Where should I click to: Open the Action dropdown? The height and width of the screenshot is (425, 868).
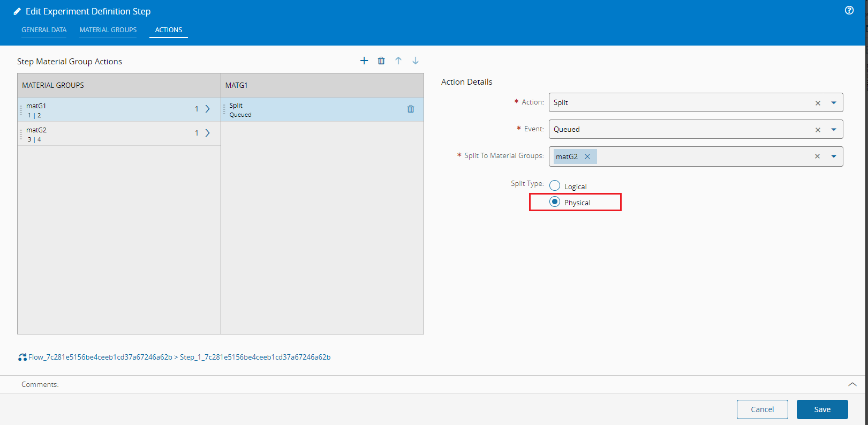click(834, 103)
